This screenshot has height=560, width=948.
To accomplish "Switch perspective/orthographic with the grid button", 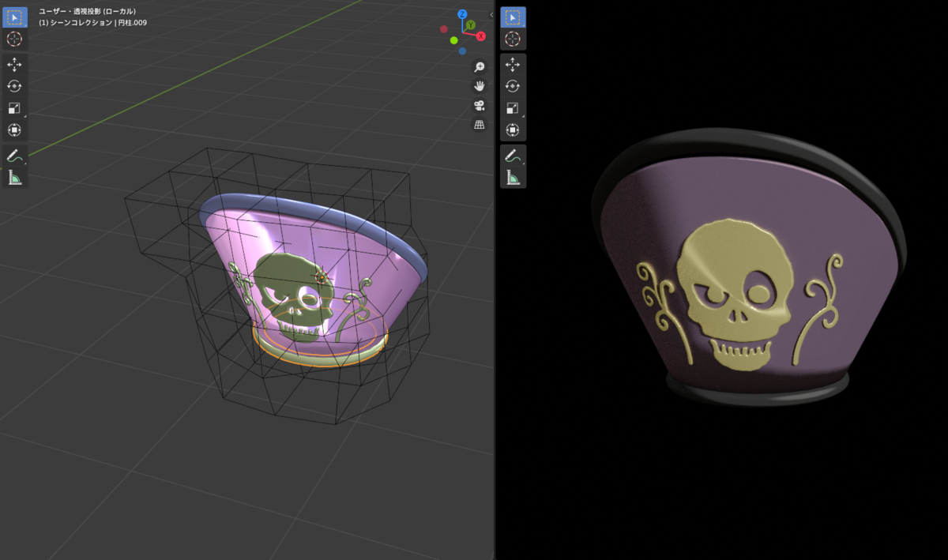I will pos(479,124).
